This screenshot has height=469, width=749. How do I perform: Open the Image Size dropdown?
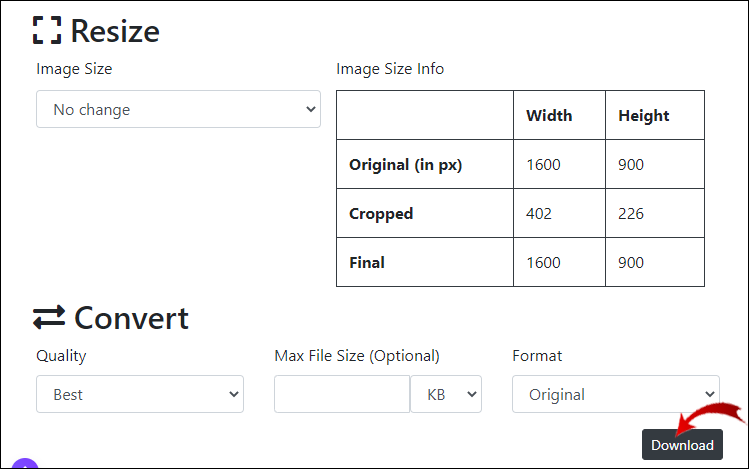pos(178,110)
